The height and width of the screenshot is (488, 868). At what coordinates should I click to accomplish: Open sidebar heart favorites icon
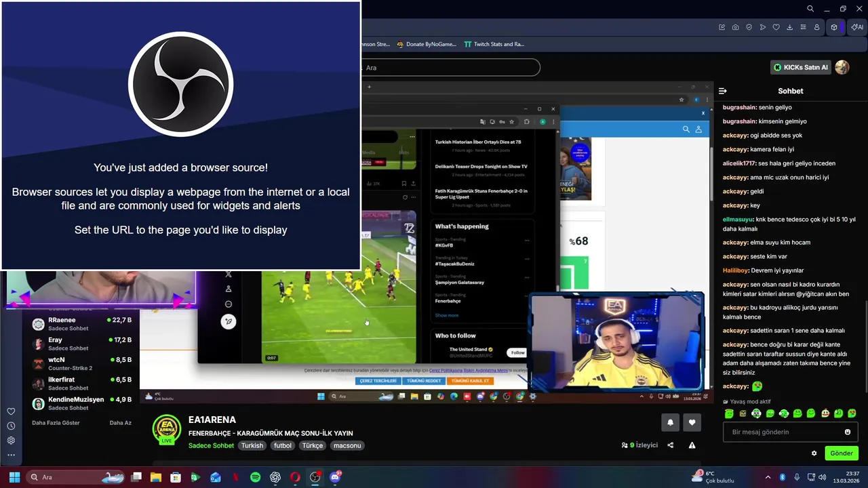pos(11,411)
